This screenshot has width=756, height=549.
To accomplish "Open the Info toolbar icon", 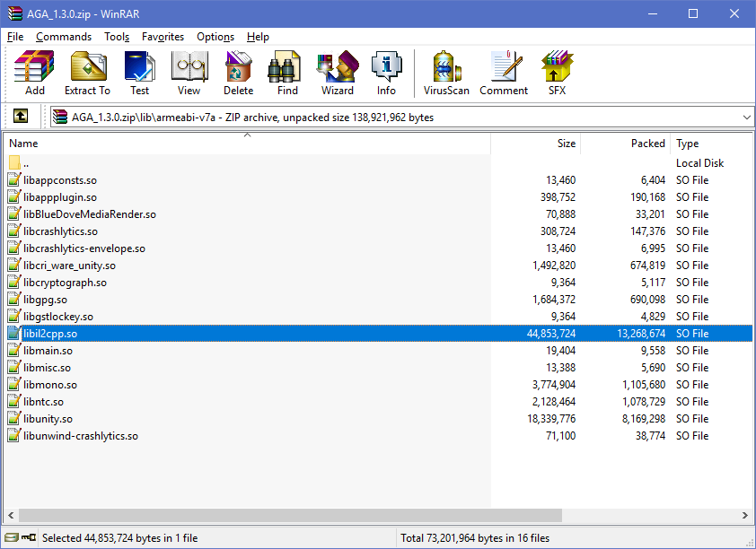I will click(x=386, y=73).
